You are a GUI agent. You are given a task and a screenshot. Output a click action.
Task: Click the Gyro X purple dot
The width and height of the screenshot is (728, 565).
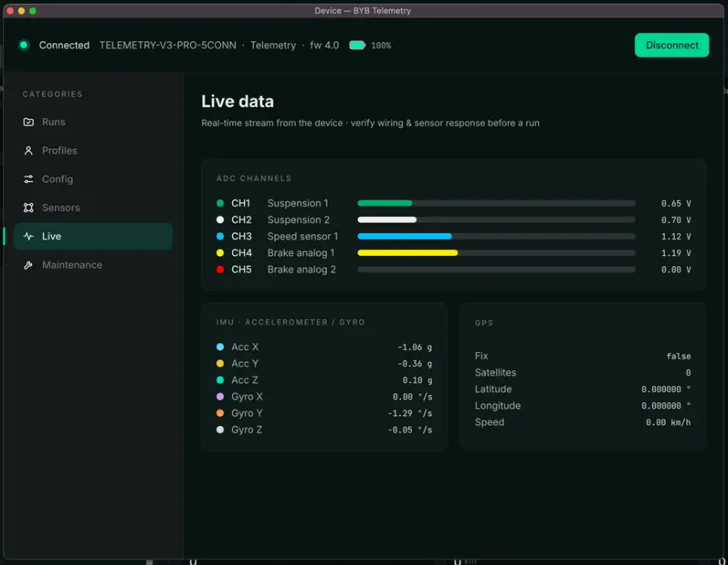tap(220, 397)
